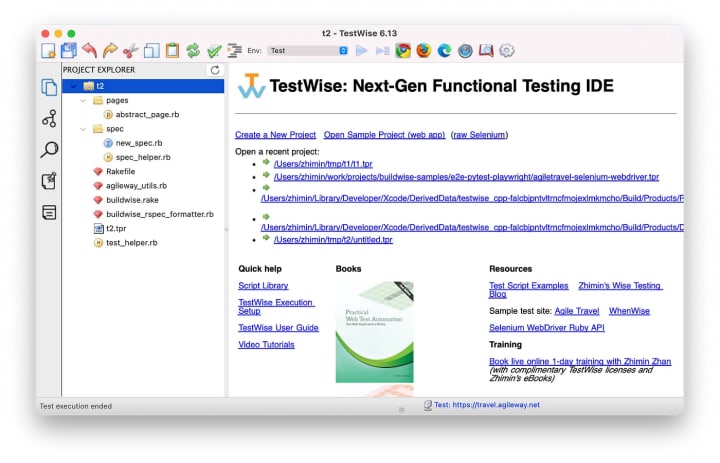
Task: Open the Script Library help link
Action: tap(263, 286)
